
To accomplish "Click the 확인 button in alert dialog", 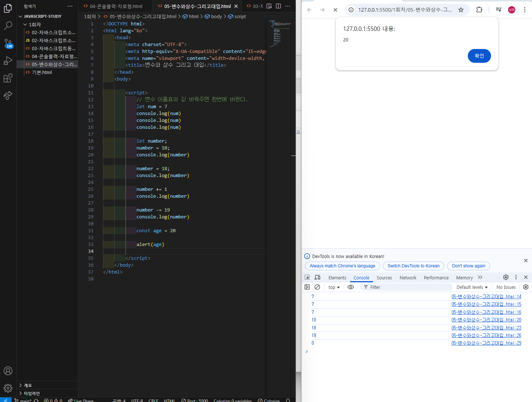I will pos(479,56).
